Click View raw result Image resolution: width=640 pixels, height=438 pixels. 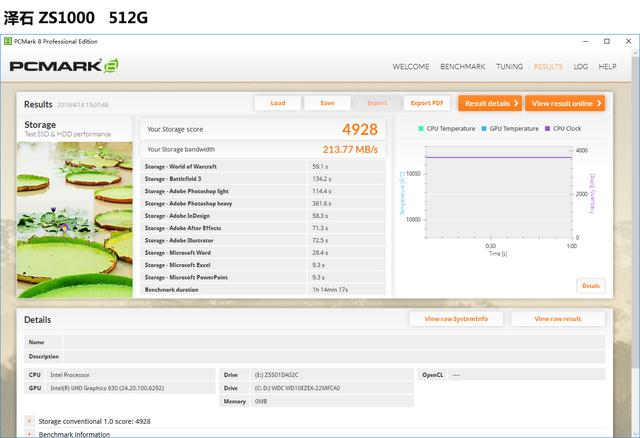tap(558, 319)
